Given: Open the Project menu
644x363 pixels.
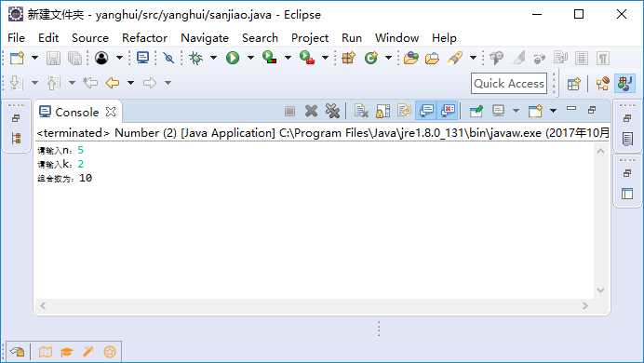Looking at the screenshot, I should click(x=310, y=38).
